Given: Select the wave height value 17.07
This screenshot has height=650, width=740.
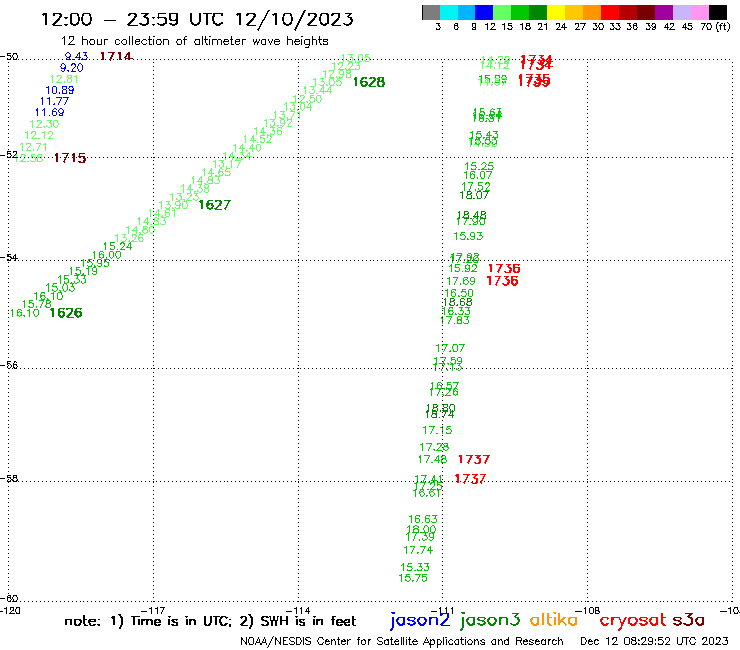Looking at the screenshot, I should (x=450, y=348).
